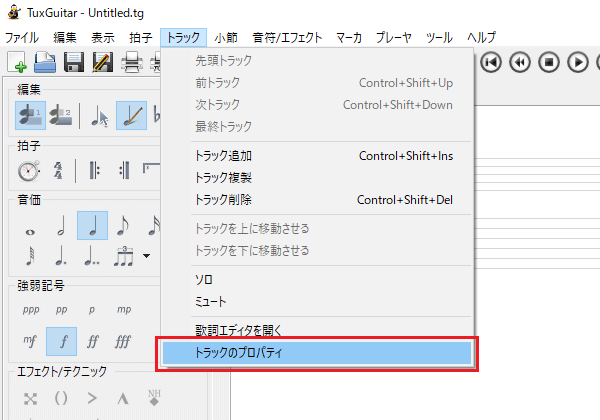Toggle the ghost note parentheses effect
Screen dimensions: 600x420
click(x=61, y=399)
